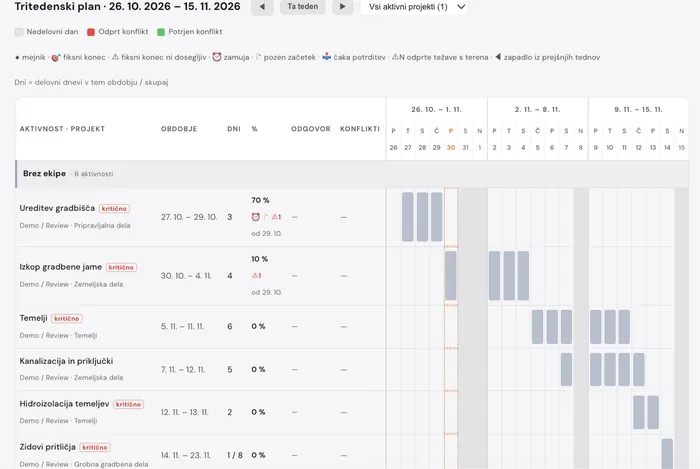Click the '10 %' progress value

click(x=259, y=259)
